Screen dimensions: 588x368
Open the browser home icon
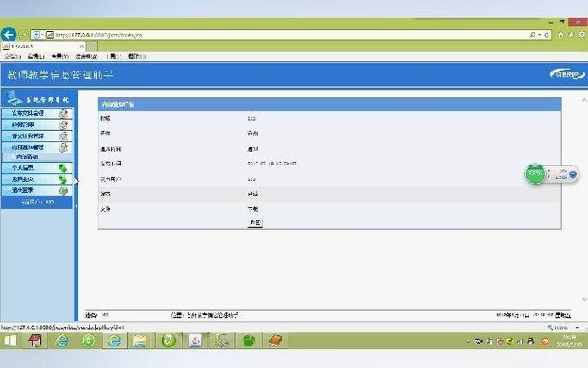point(560,34)
